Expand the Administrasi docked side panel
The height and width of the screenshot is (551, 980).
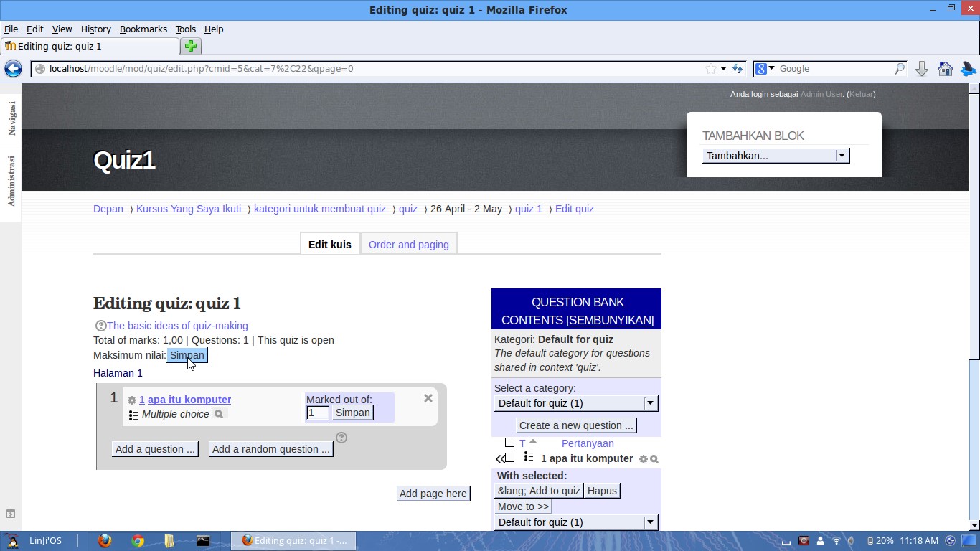tap(11, 181)
